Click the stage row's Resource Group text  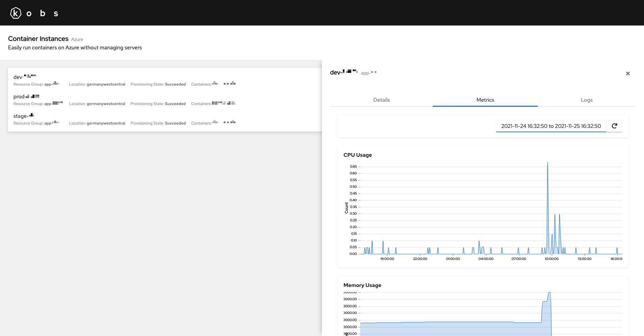(37, 123)
